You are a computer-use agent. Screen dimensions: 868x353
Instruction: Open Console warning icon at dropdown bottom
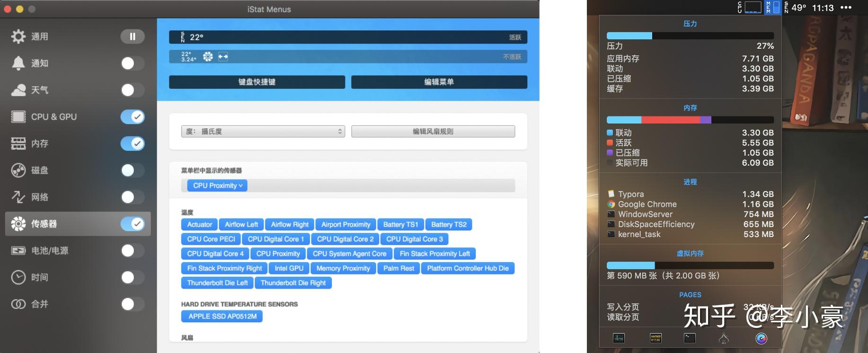click(655, 338)
